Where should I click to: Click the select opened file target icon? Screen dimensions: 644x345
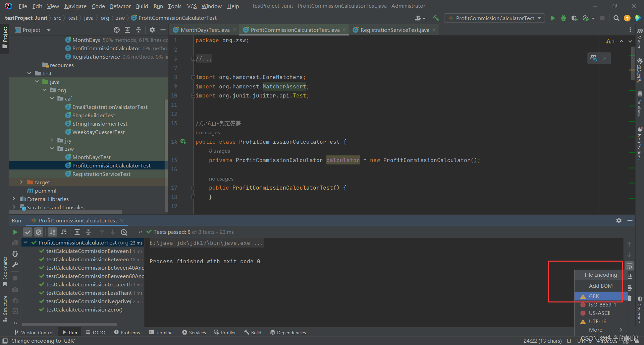(117, 30)
